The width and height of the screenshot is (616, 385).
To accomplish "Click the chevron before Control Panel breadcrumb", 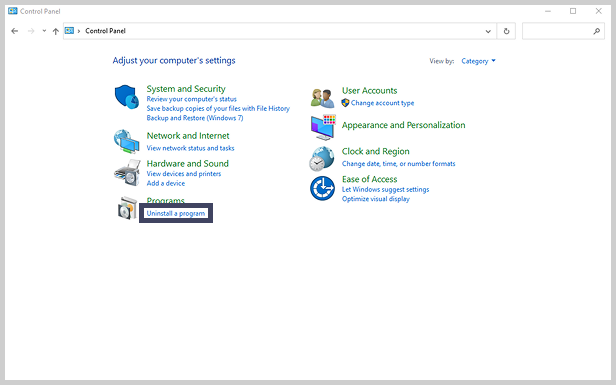I will coord(79,31).
